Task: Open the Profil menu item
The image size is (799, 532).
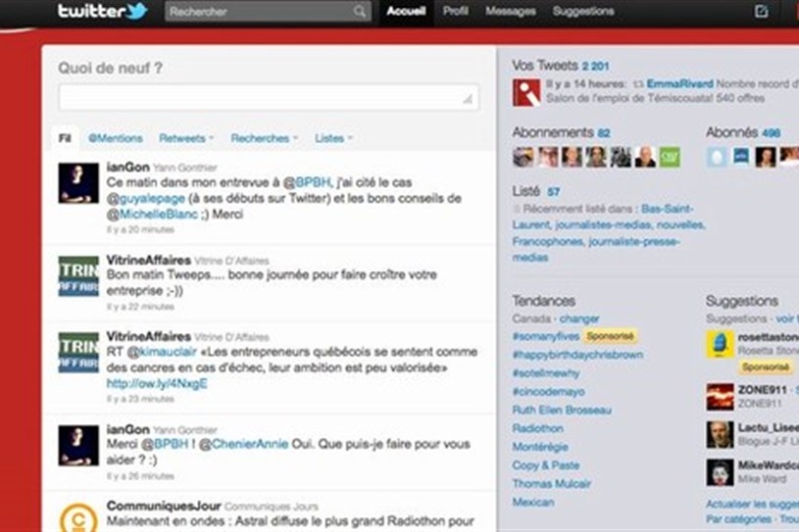Action: [455, 11]
